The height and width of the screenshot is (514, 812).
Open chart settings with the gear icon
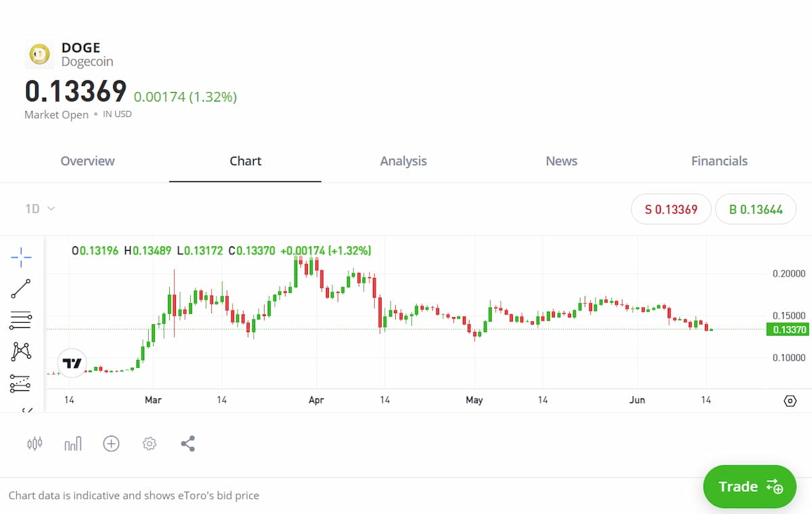point(149,444)
